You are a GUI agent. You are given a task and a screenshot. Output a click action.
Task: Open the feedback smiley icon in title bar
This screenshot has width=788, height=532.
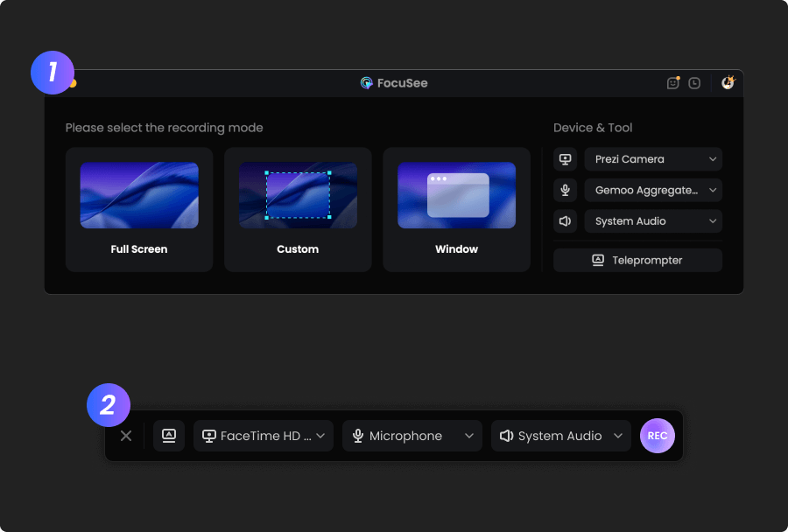click(672, 83)
